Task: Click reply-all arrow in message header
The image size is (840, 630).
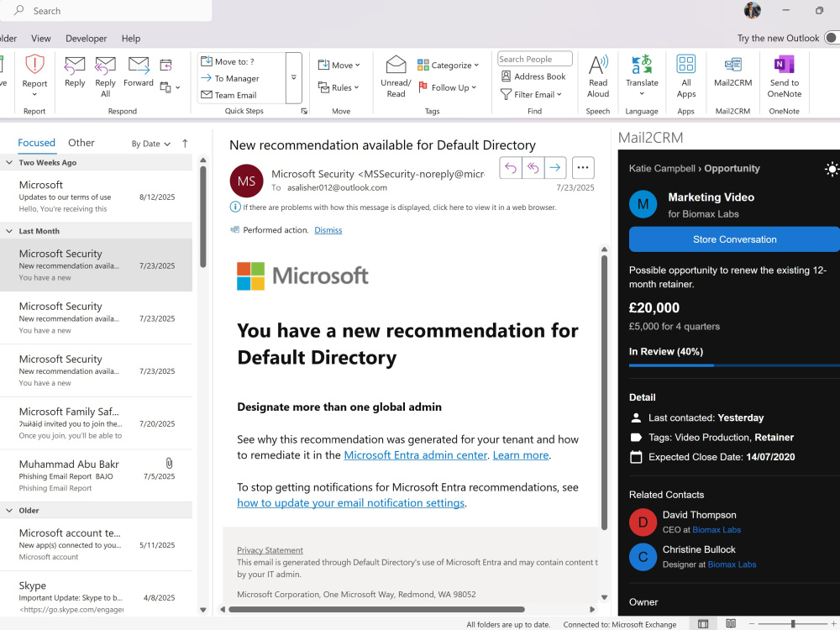Action: [533, 168]
